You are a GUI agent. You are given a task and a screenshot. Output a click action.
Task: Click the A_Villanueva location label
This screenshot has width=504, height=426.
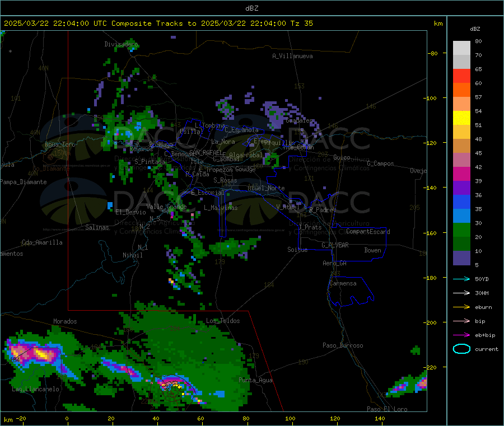point(292,56)
